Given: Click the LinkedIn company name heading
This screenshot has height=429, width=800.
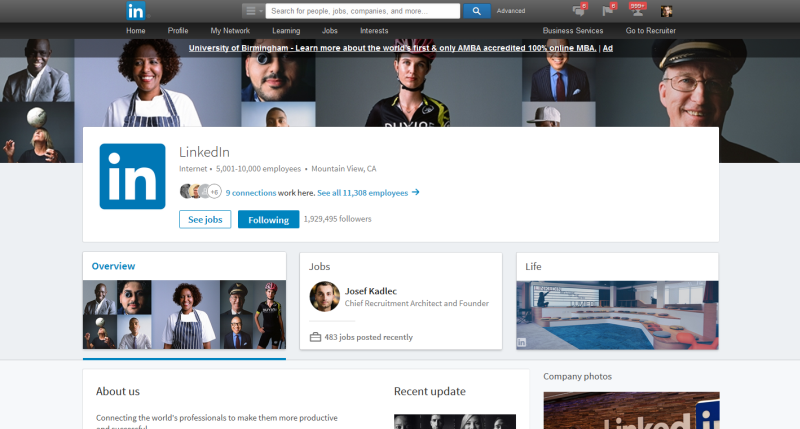Looking at the screenshot, I should [204, 152].
